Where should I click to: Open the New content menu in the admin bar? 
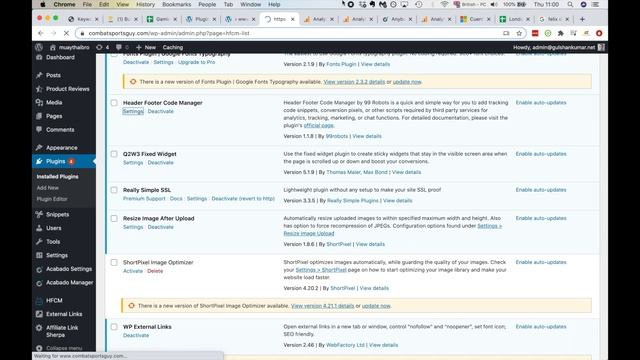tap(146, 47)
